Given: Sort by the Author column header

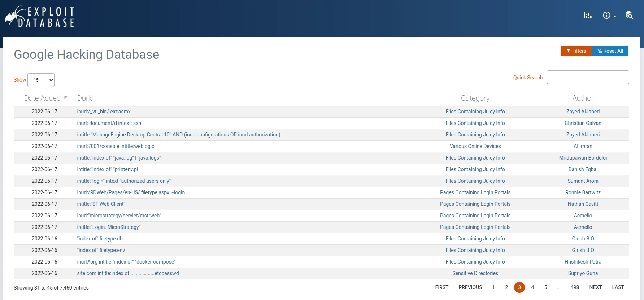Looking at the screenshot, I should click(x=583, y=98).
